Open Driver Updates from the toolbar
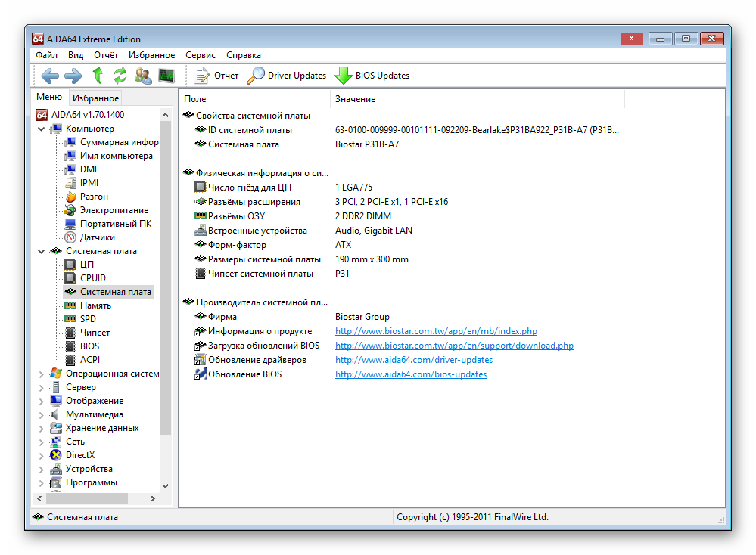 pyautogui.click(x=288, y=76)
